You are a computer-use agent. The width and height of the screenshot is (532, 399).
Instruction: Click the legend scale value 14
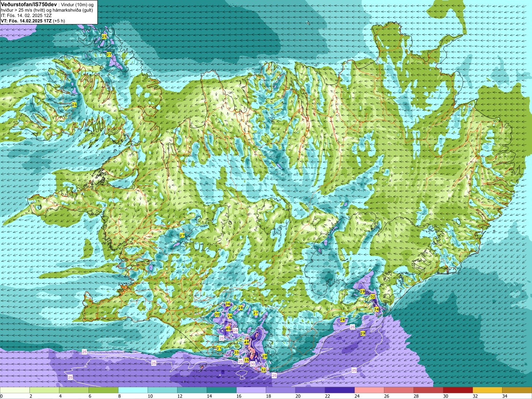[209, 396]
